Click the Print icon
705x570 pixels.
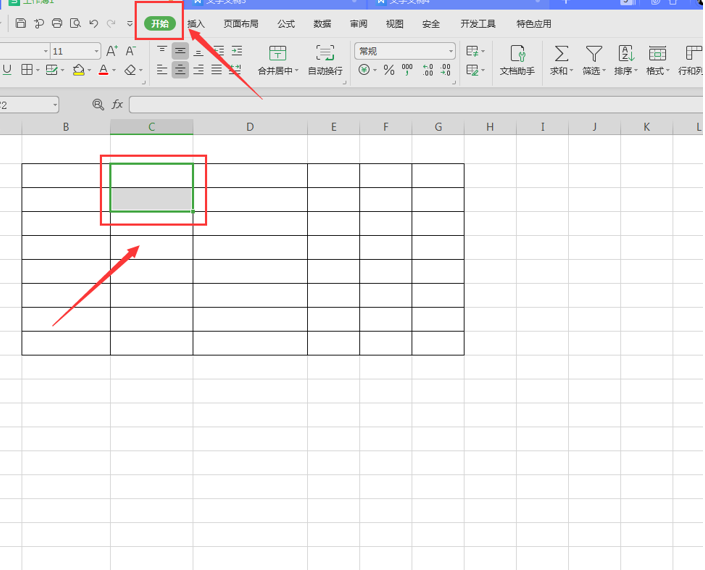[x=57, y=23]
